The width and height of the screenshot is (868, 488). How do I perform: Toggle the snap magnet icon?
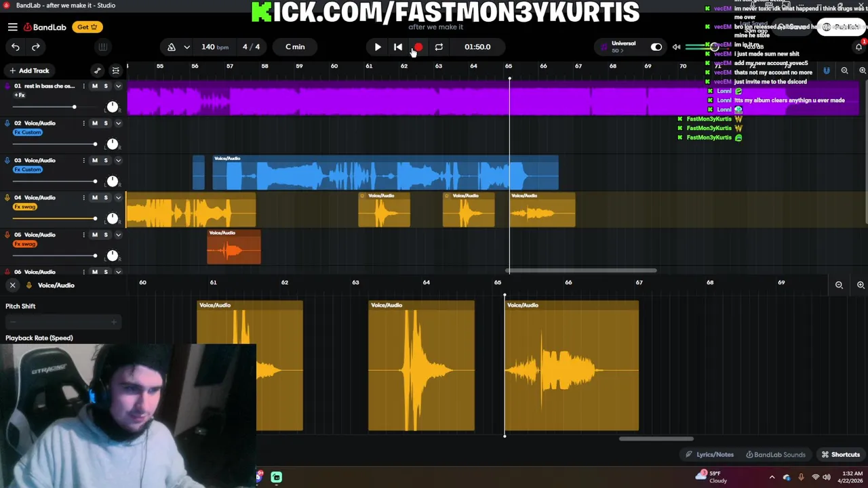pyautogui.click(x=826, y=70)
